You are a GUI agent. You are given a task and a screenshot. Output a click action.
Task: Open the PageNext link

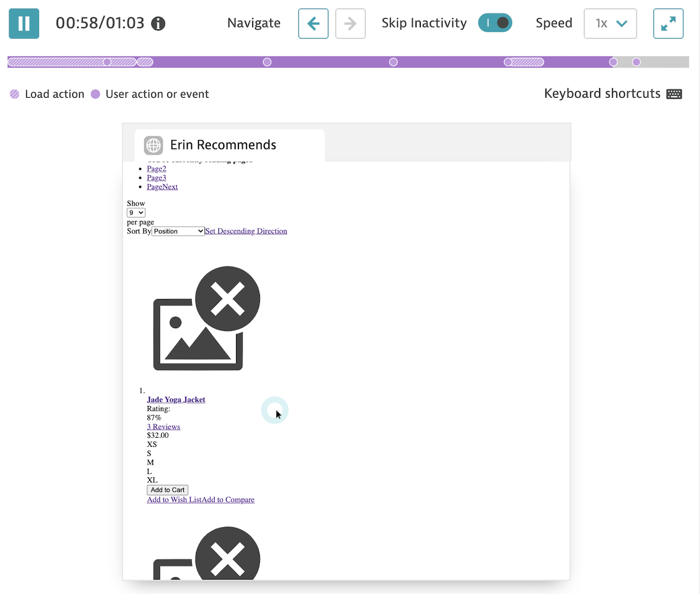pos(162,187)
